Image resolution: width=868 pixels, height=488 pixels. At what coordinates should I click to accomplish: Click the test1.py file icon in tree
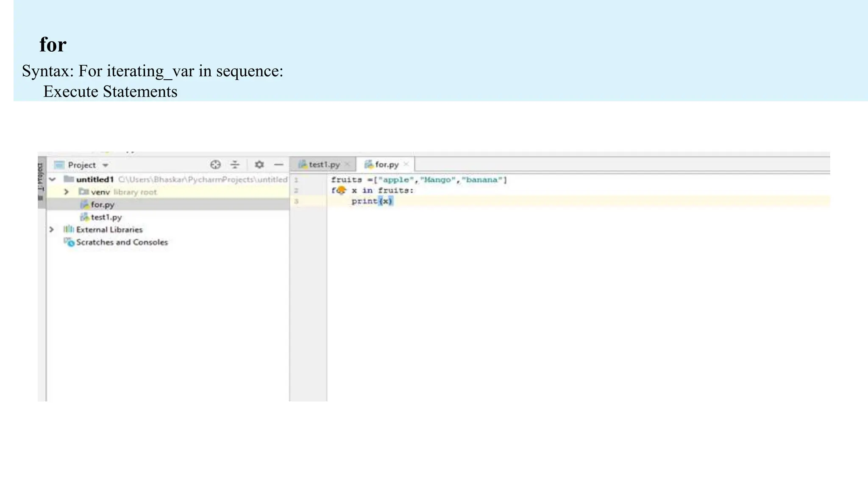[x=84, y=217]
